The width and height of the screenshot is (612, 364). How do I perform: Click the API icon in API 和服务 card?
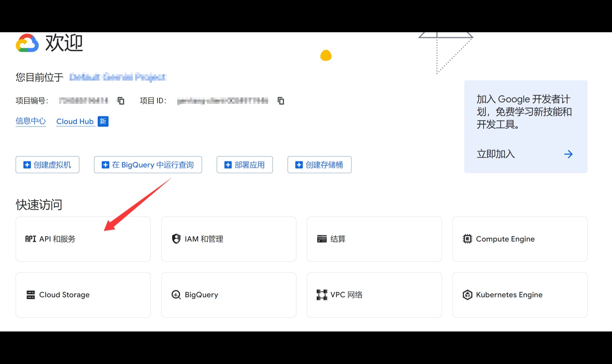point(30,239)
